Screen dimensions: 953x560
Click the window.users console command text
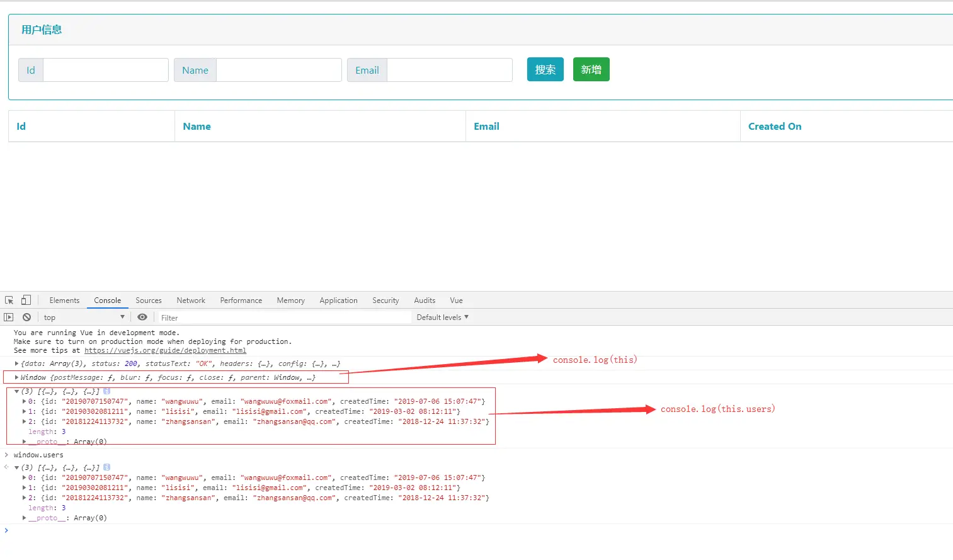click(x=38, y=455)
